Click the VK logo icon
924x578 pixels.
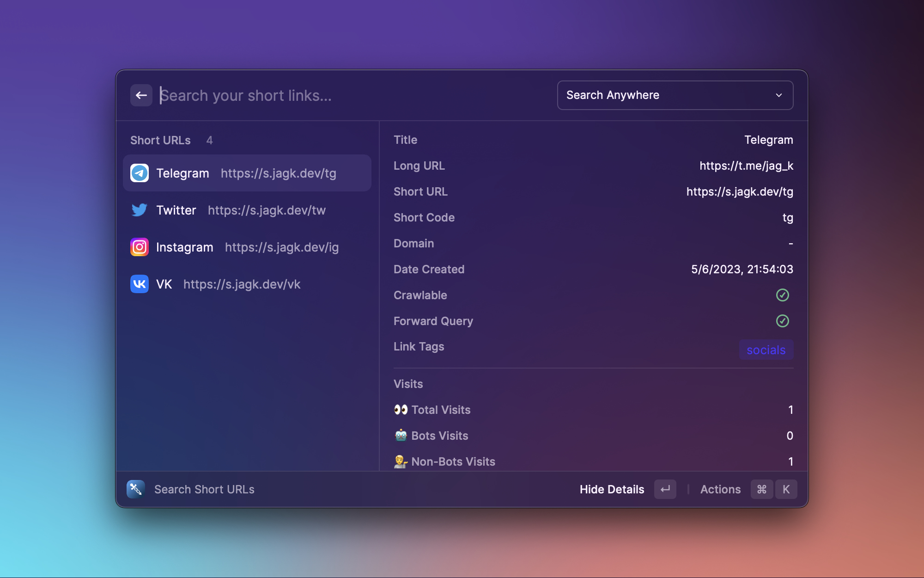(140, 284)
